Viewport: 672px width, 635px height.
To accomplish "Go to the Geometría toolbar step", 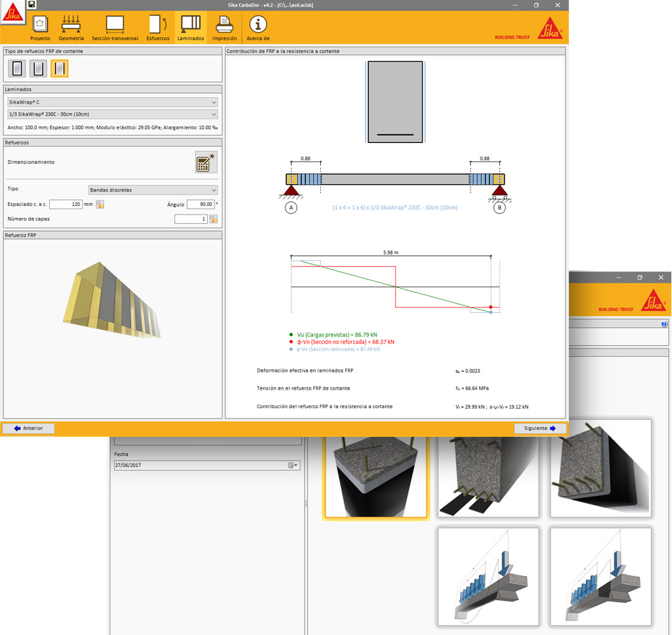I will pyautogui.click(x=71, y=28).
